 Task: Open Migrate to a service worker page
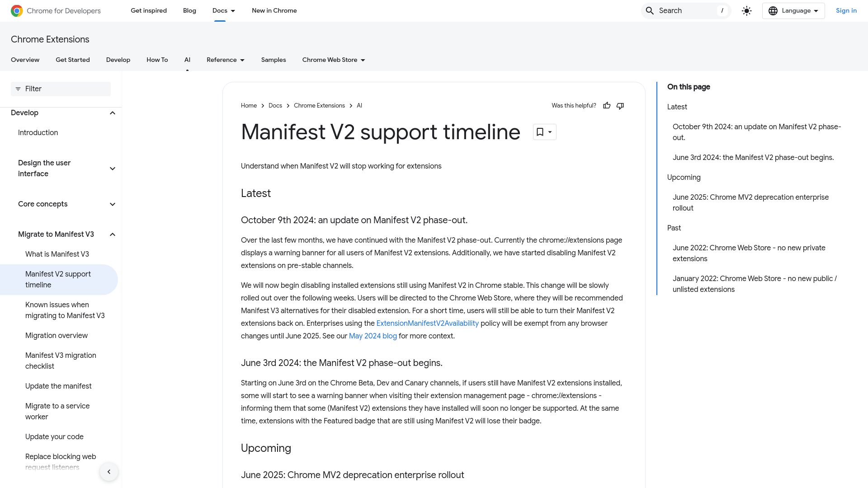click(57, 412)
